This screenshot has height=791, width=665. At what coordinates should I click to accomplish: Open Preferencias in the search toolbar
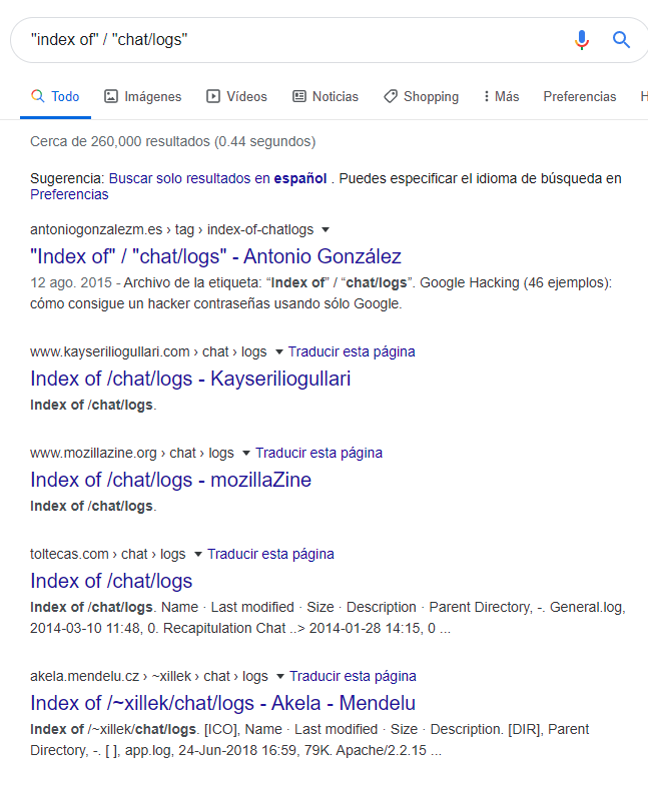[x=579, y=97]
